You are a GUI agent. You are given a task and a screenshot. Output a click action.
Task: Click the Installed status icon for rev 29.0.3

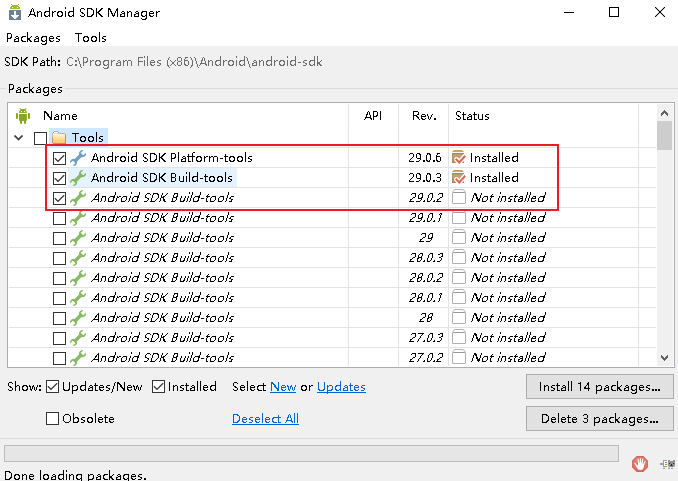pos(458,177)
